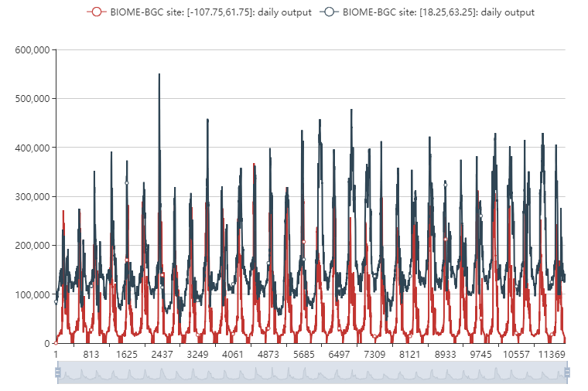
Task: Click the x-axis label 2437
Action: coord(162,354)
